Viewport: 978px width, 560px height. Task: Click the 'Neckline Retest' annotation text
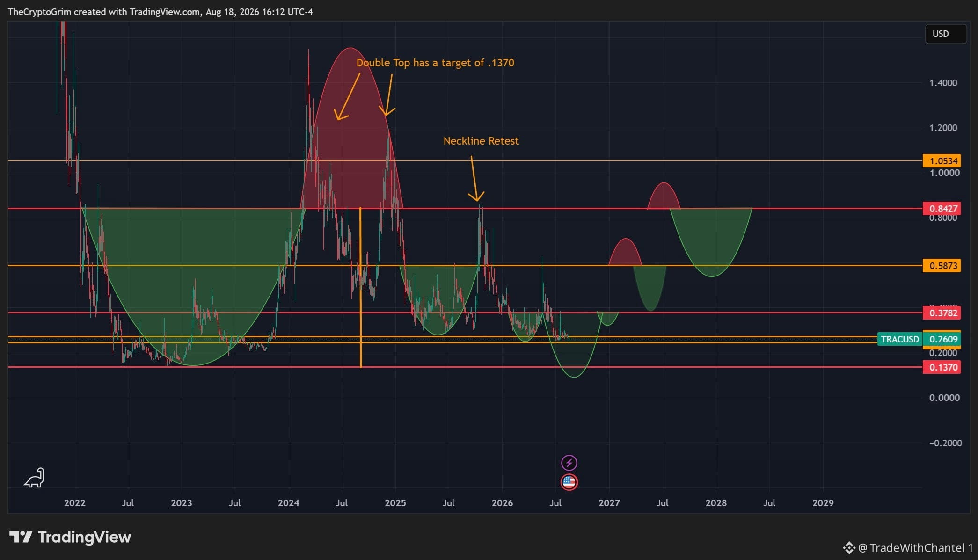[x=481, y=141]
